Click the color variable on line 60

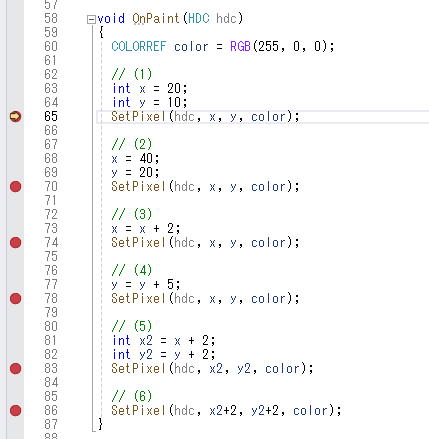(191, 47)
